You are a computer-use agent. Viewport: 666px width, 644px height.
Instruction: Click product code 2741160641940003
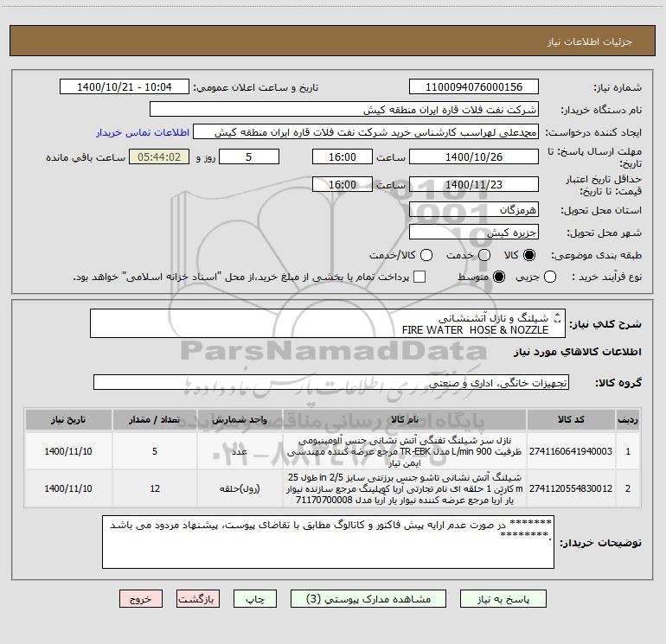pyautogui.click(x=571, y=451)
